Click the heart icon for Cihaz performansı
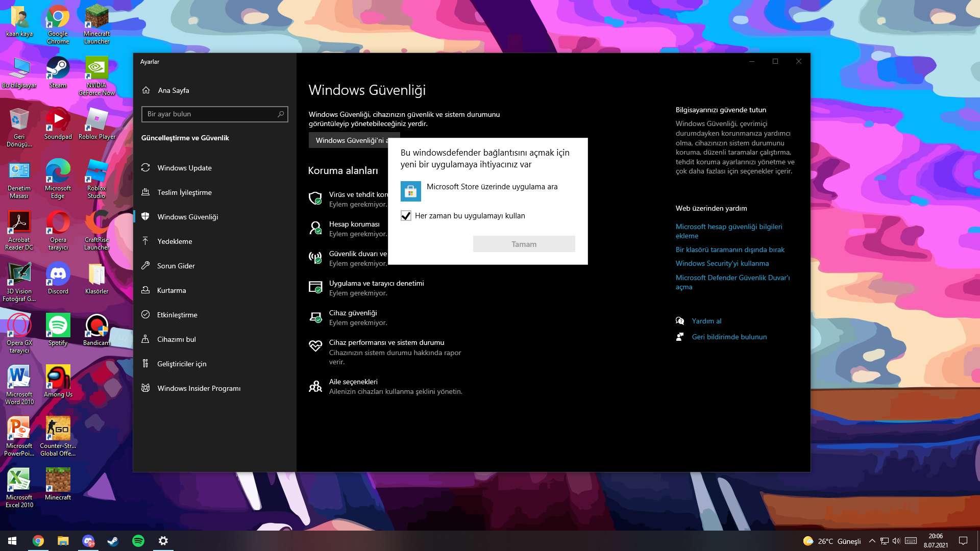The image size is (980, 551). point(315,346)
